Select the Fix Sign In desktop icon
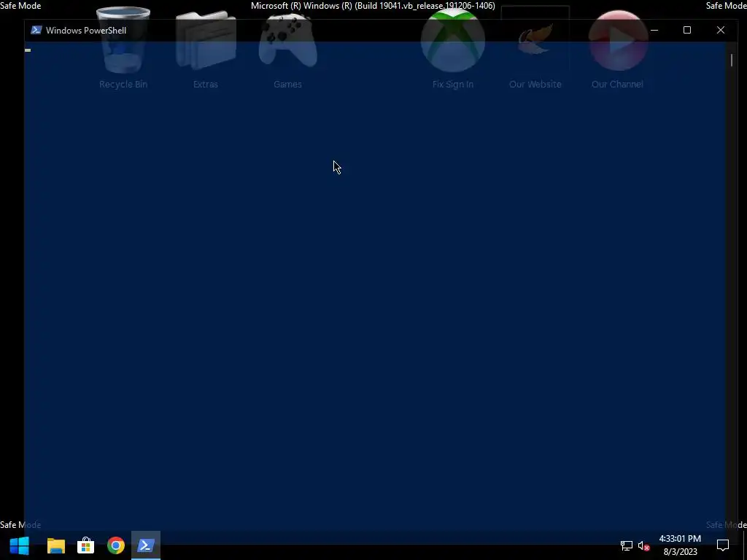The width and height of the screenshot is (747, 560). point(452,48)
